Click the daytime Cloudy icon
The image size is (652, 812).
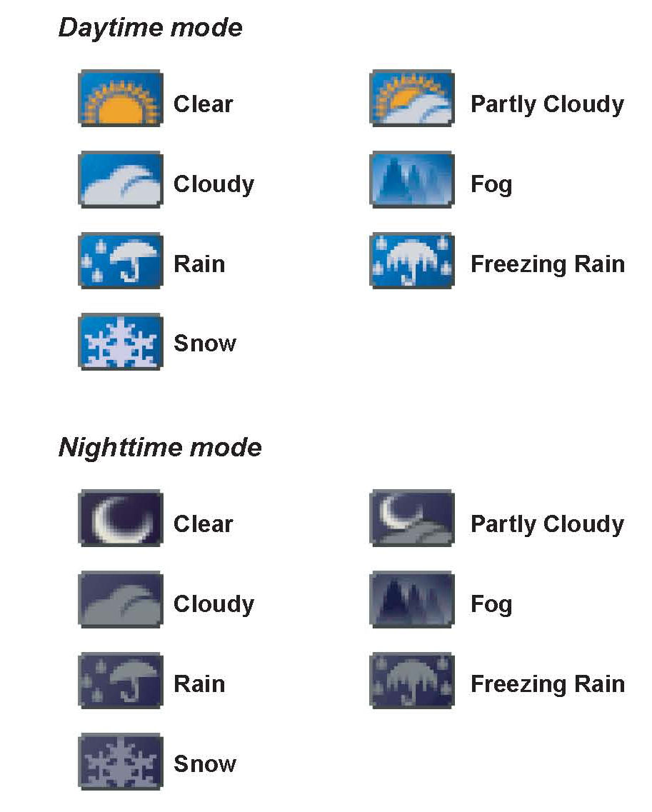[120, 179]
